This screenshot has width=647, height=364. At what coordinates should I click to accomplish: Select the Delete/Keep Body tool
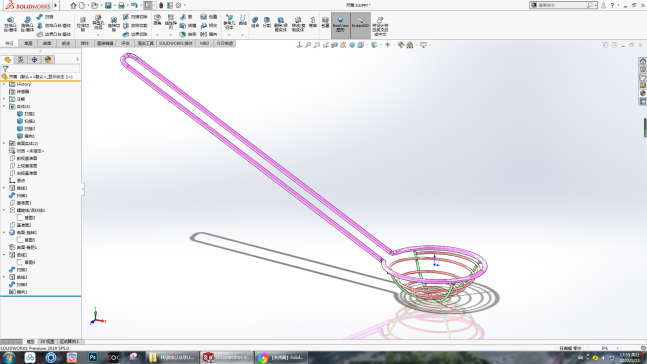pyautogui.click(x=281, y=24)
